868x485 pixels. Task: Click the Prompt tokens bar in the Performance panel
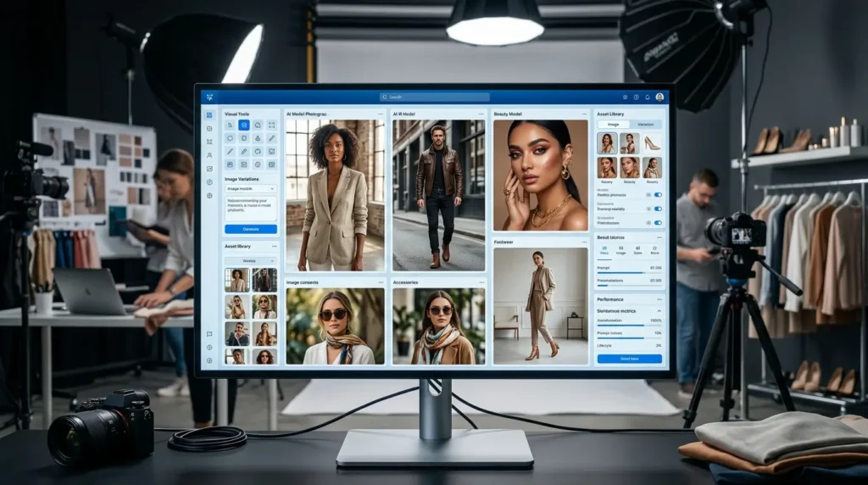click(630, 337)
